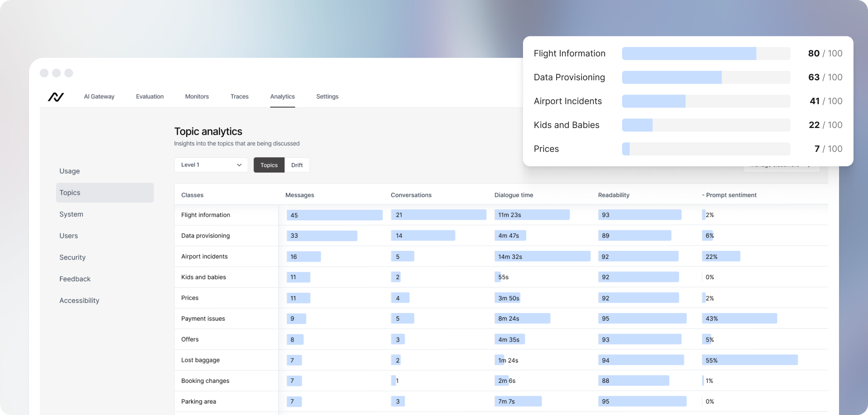The image size is (868, 415).
Task: Click the Payment issues row label
Action: 203,318
